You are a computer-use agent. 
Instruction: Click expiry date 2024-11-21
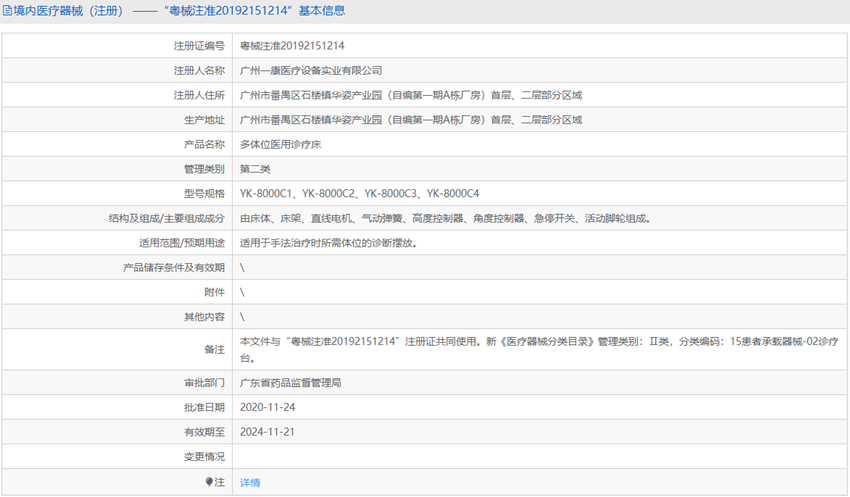(268, 432)
